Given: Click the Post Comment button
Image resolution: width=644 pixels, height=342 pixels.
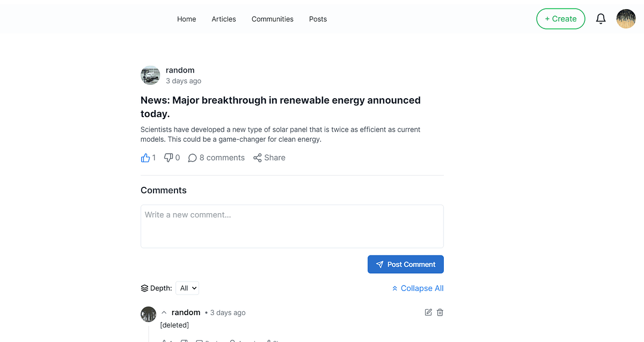Looking at the screenshot, I should [x=405, y=264].
